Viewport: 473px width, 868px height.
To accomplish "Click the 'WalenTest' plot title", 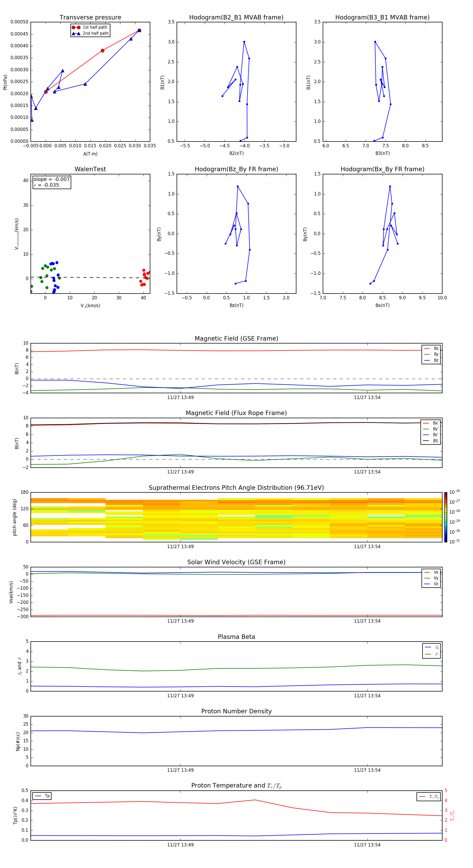I will pyautogui.click(x=90, y=169).
